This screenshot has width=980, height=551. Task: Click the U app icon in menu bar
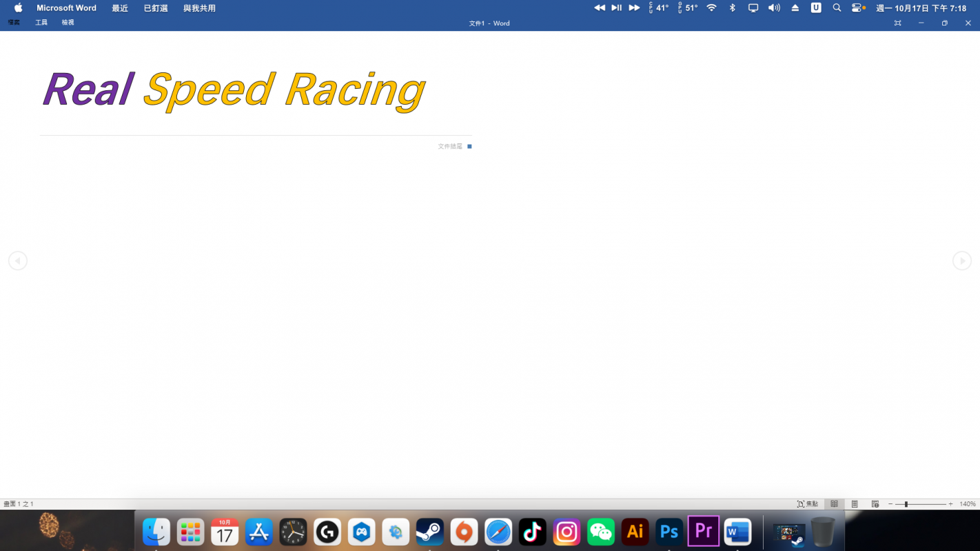coord(816,8)
